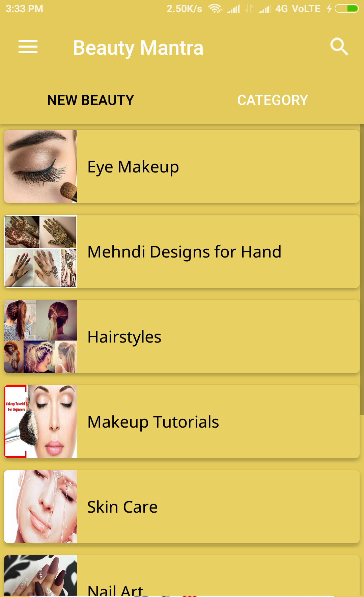Tap the Nail Art thumbnail image
Viewport: 364px width, 597px height.
coord(40,576)
